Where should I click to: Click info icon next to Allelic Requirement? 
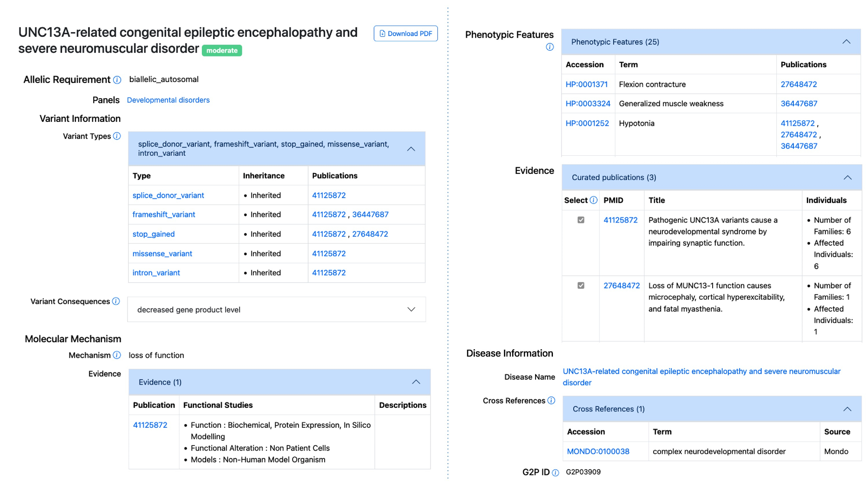(117, 80)
